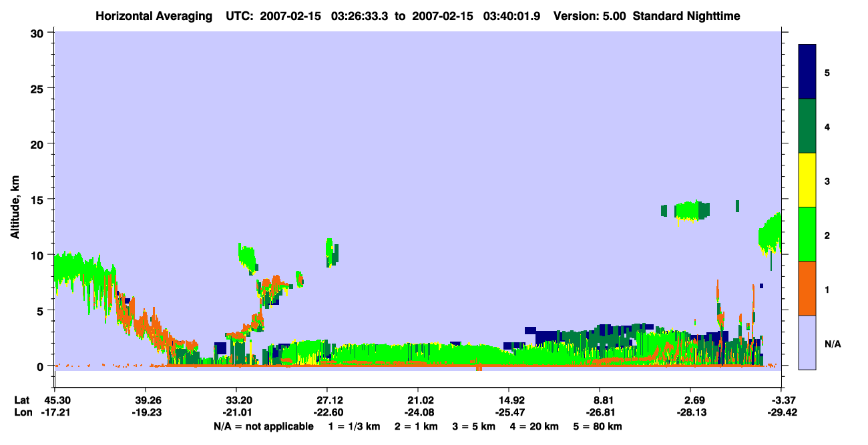This screenshot has width=868, height=445.
Task: Click the '5 = 80 km' legend note
Action: [596, 426]
